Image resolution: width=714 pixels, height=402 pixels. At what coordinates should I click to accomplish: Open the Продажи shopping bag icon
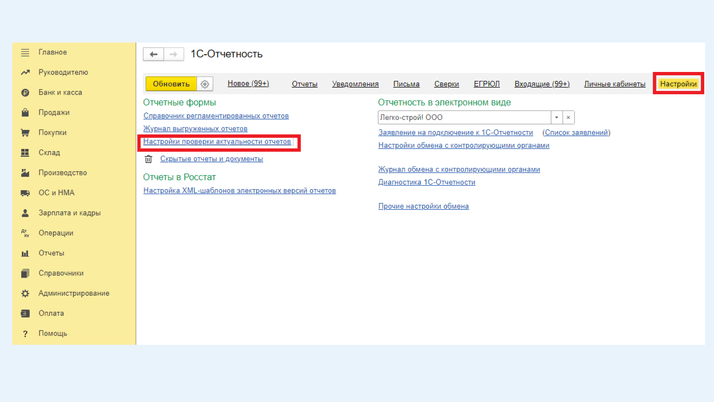pos(25,113)
